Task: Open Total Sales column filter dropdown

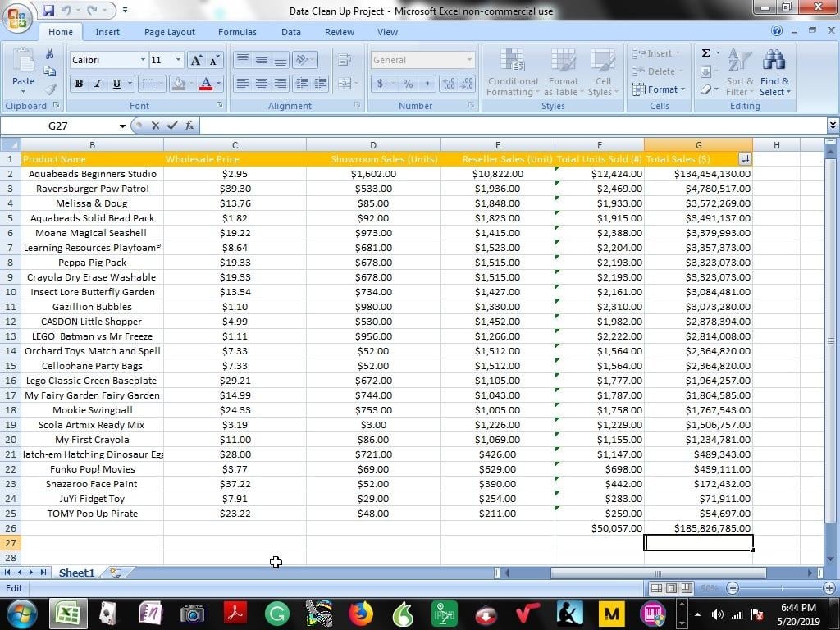Action: pyautogui.click(x=745, y=158)
